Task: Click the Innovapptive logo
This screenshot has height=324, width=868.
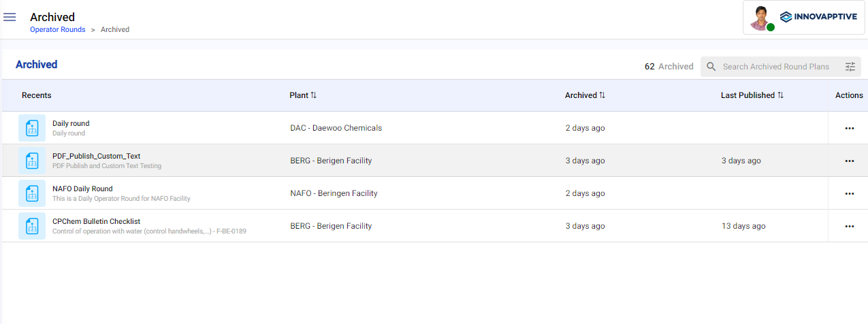Action: [x=819, y=18]
